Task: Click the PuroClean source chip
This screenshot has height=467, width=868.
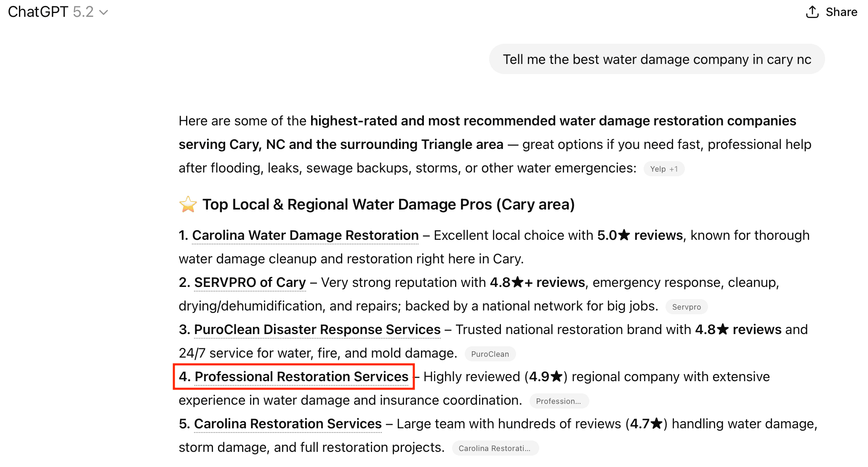Action: point(490,354)
